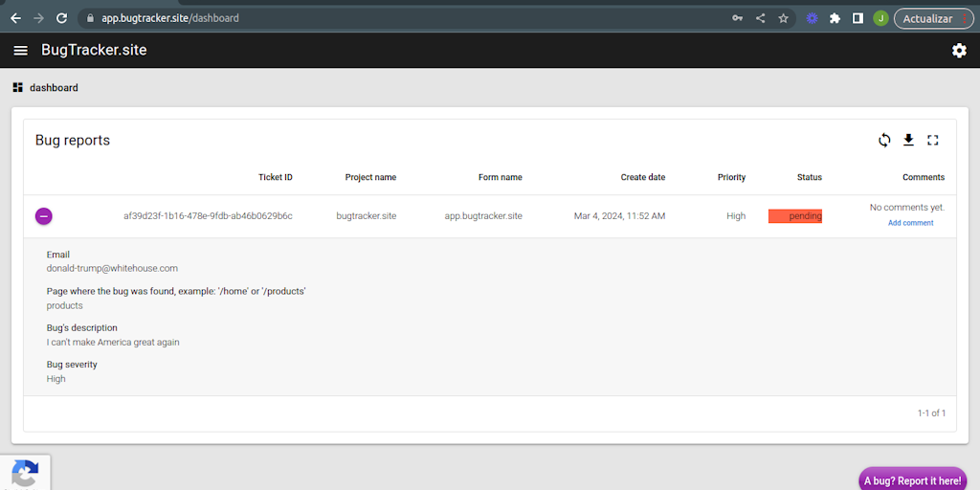Click the BugTracker.site header title
This screenshot has height=490, width=980.
click(94, 50)
